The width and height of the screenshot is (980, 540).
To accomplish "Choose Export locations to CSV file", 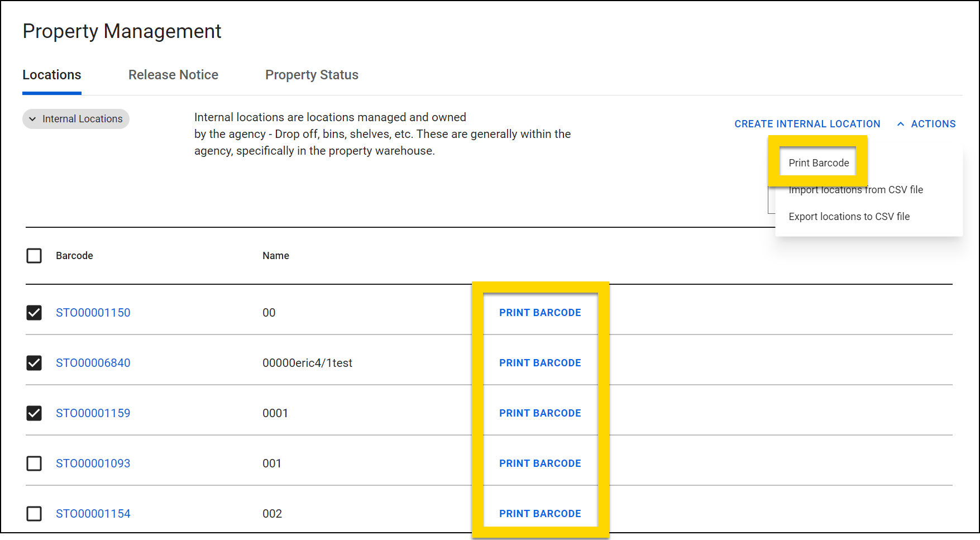I will pyautogui.click(x=849, y=217).
